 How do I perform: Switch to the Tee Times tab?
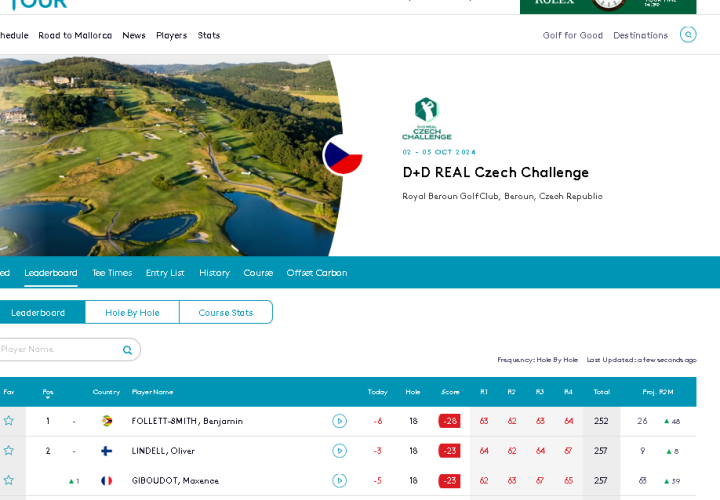pyautogui.click(x=112, y=273)
